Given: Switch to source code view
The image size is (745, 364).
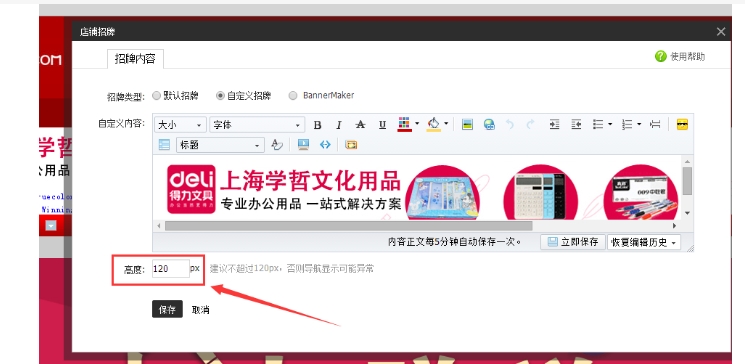Looking at the screenshot, I should pos(325,144).
